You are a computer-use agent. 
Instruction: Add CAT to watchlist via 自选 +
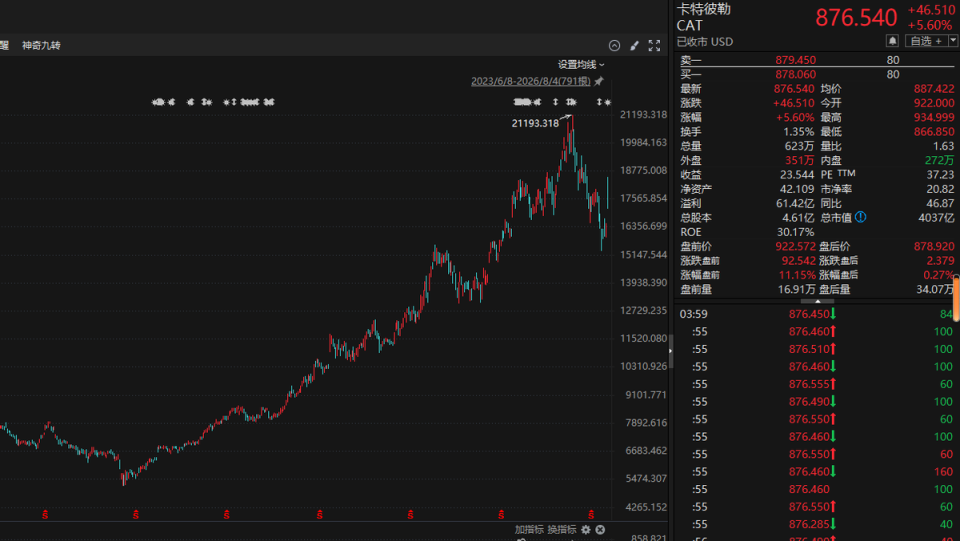[x=926, y=40]
